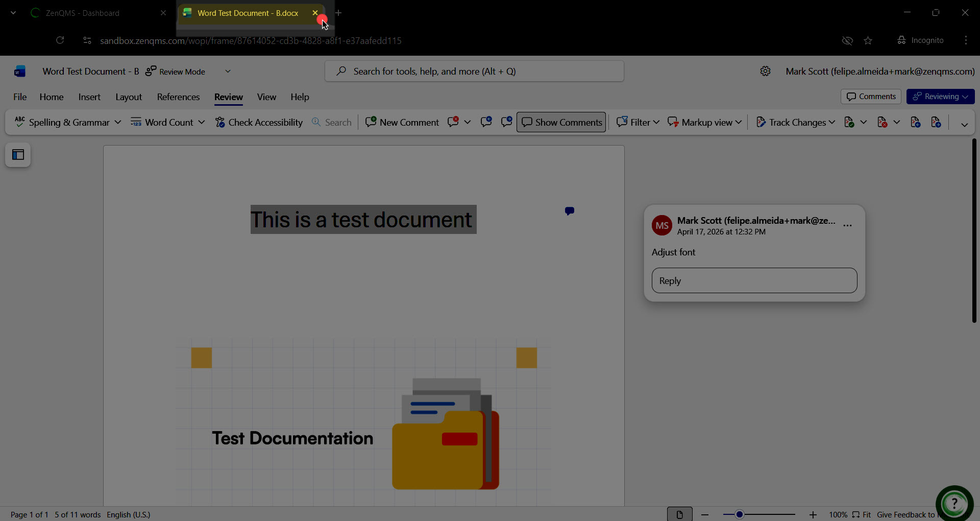The image size is (980, 521).
Task: Click Check Accessibility
Action: click(x=259, y=122)
